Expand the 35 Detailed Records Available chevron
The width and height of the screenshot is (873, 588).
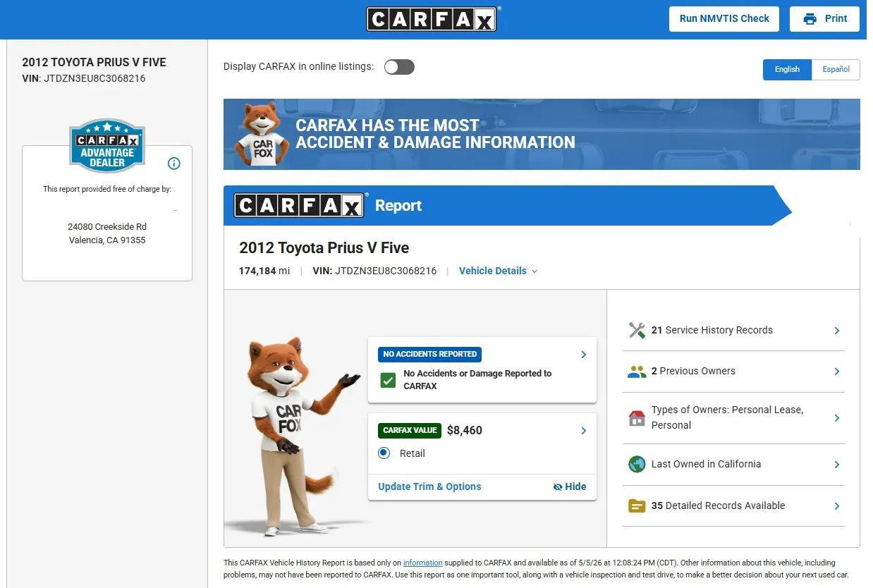coord(837,506)
